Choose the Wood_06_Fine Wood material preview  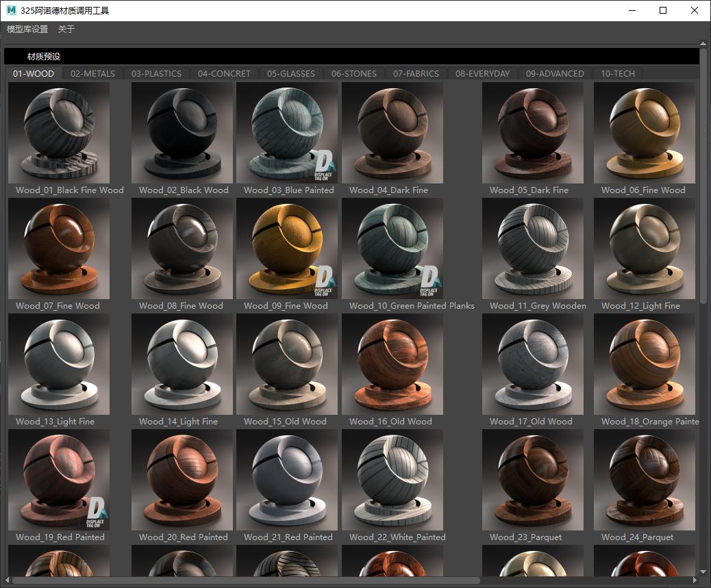pyautogui.click(x=645, y=133)
